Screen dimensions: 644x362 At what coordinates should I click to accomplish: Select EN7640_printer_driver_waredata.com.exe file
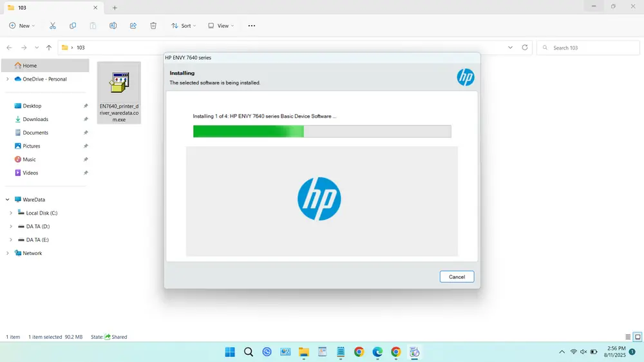pos(119,93)
